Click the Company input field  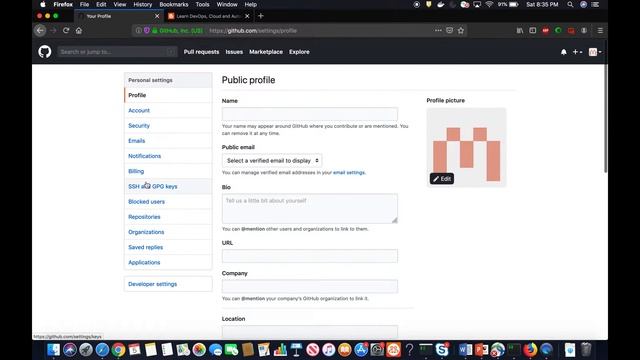point(310,286)
